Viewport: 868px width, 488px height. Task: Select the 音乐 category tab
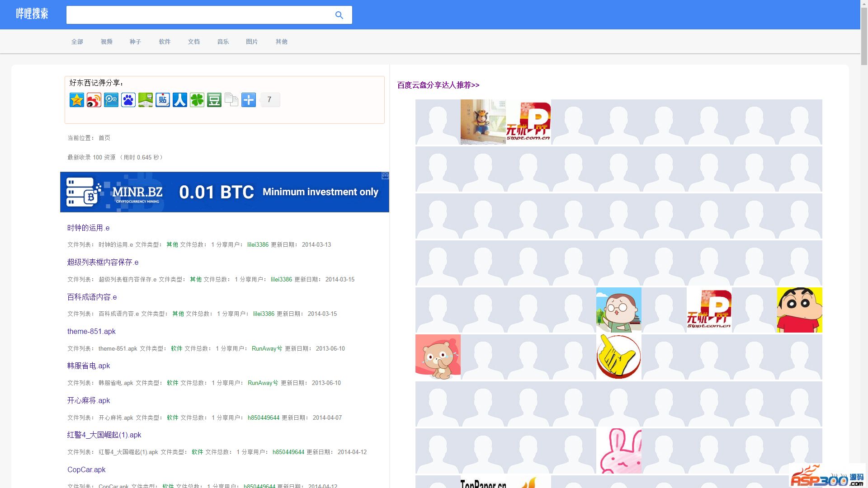pyautogui.click(x=223, y=42)
